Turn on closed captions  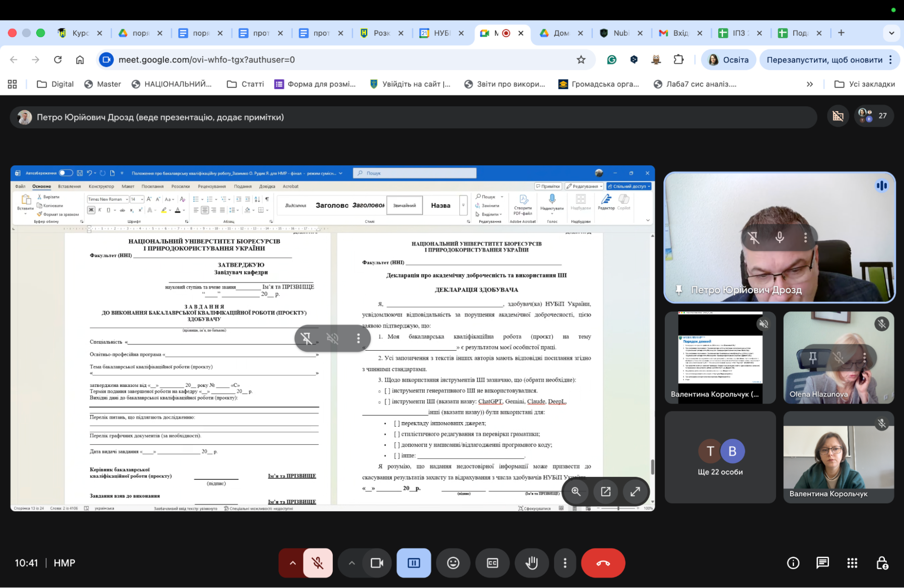492,563
